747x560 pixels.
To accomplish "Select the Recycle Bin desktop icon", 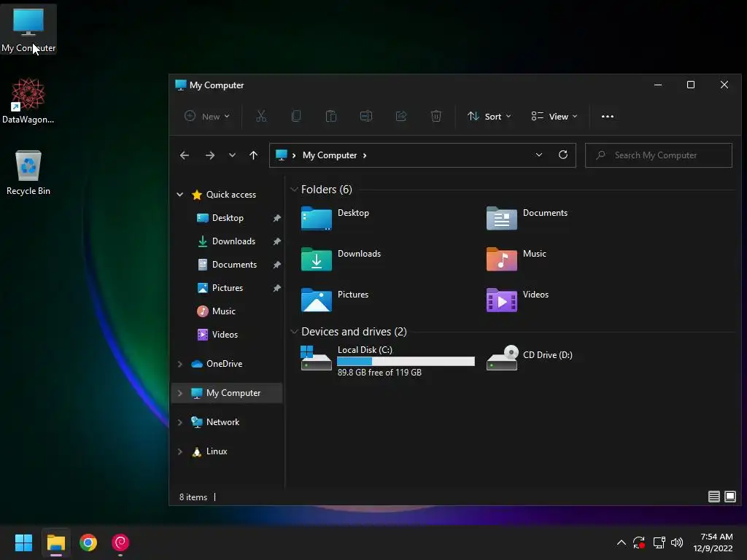I will [28, 172].
